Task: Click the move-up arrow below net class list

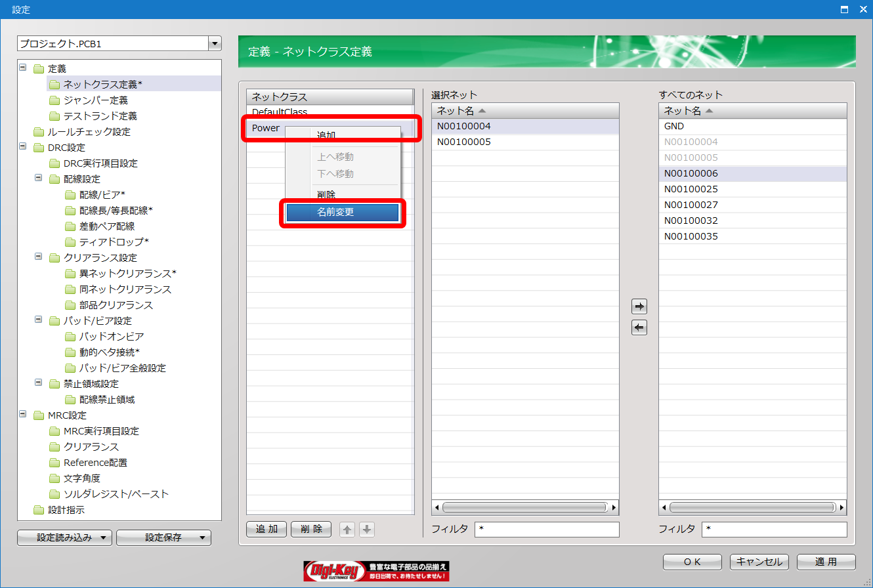Action: pos(347,530)
